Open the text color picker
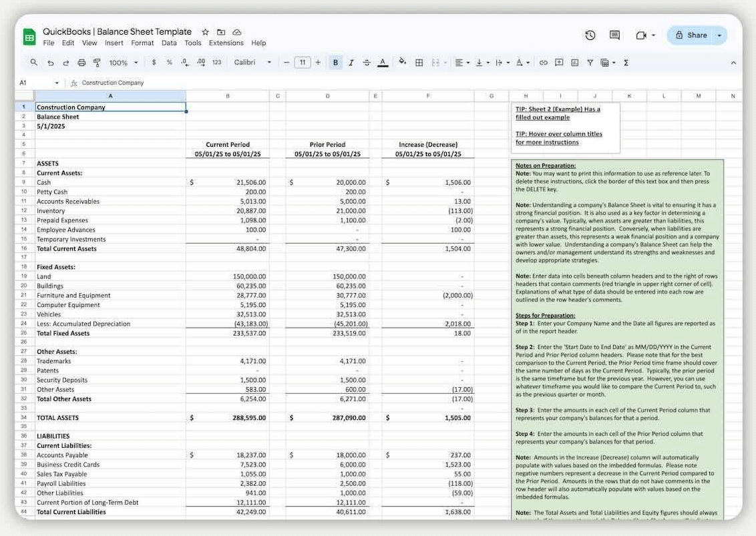 click(x=383, y=63)
